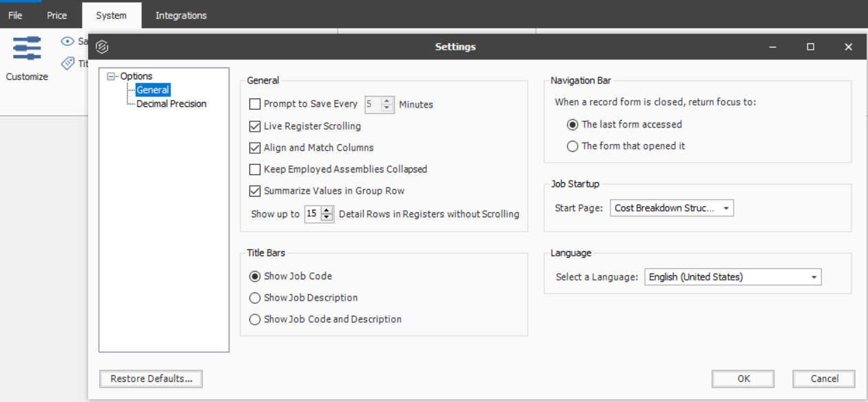The width and height of the screenshot is (868, 402).
Task: Uncheck Summarize Values in Group Row
Action: (255, 190)
